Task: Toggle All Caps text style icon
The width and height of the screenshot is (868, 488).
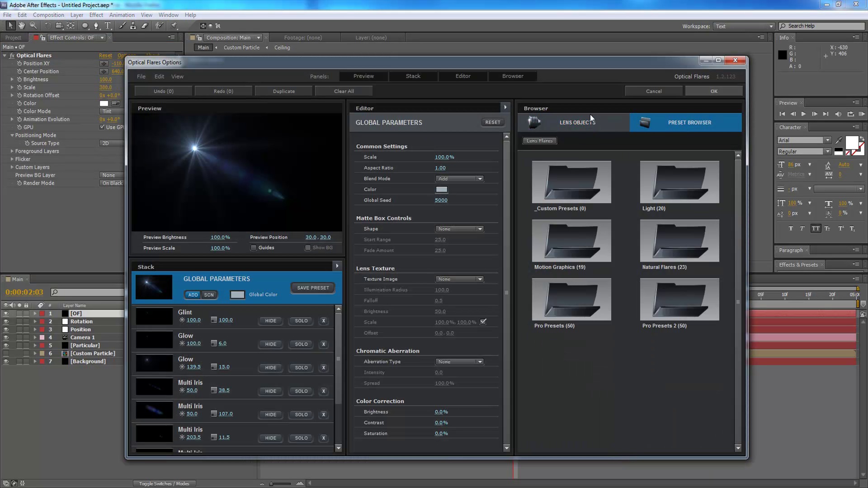Action: coord(816,229)
